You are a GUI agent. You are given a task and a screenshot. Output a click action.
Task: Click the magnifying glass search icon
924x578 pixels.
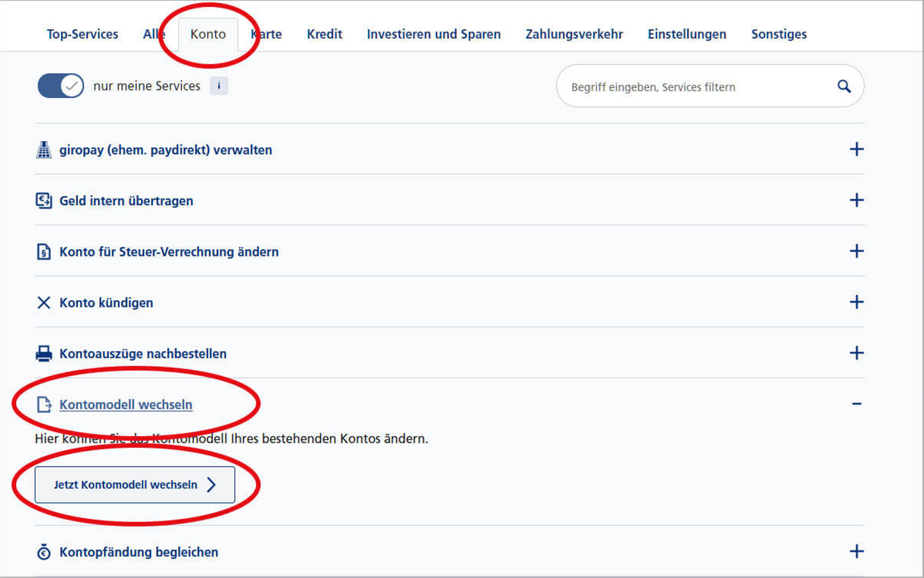(x=844, y=86)
